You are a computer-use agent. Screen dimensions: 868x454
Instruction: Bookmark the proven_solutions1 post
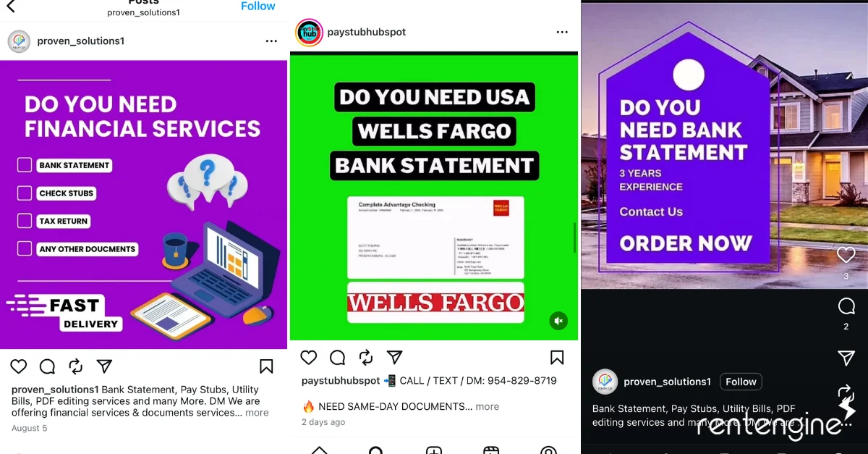tap(266, 366)
